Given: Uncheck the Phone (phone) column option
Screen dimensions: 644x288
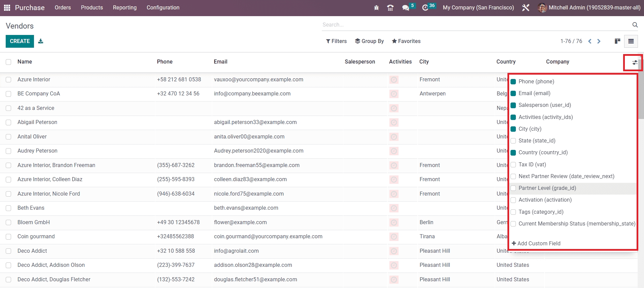Looking at the screenshot, I should [513, 82].
